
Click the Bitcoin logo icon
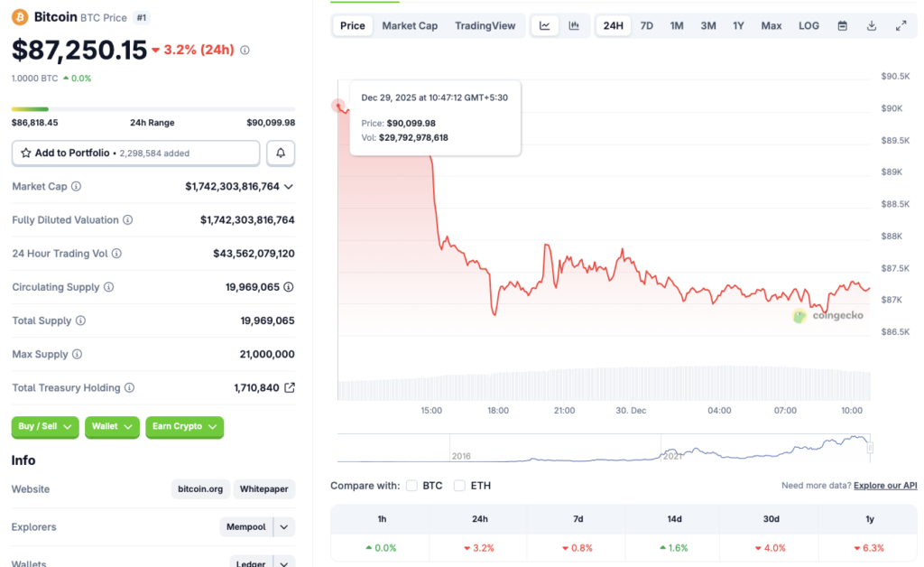[18, 16]
